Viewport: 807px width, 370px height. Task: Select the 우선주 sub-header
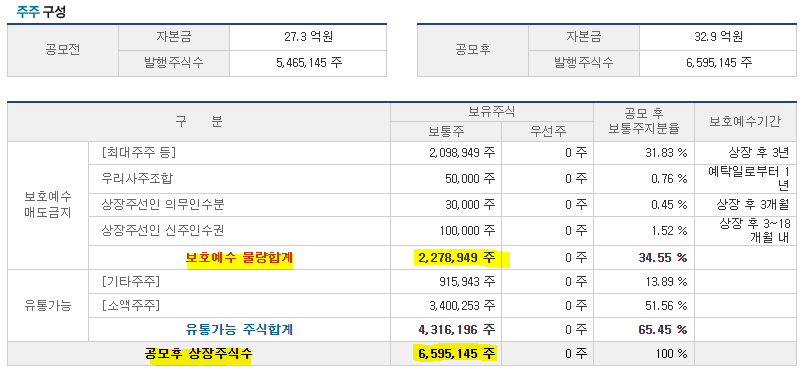click(548, 131)
